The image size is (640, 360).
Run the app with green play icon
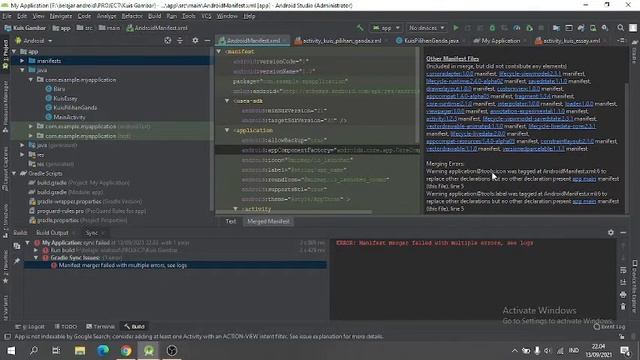(x=456, y=28)
